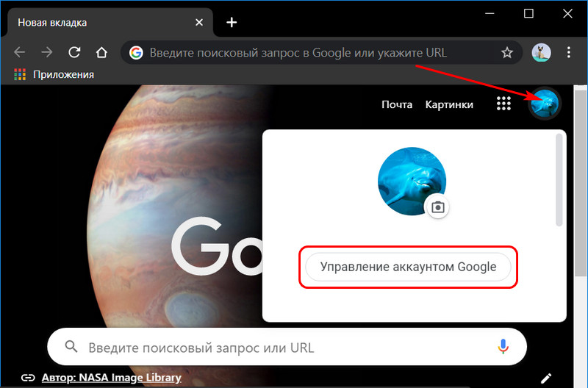
Task: Customize page with the pencil icon
Action: click(546, 378)
